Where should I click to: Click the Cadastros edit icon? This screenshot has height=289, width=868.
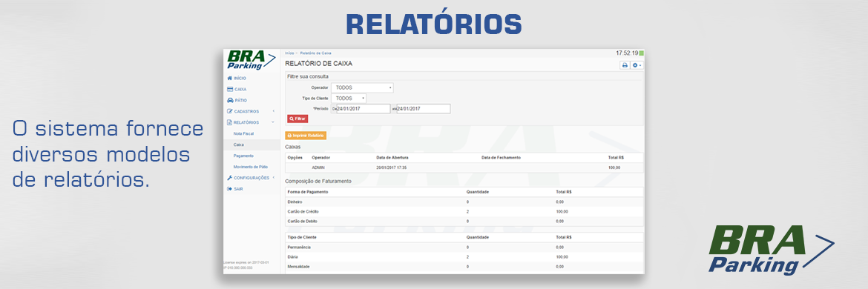230,112
